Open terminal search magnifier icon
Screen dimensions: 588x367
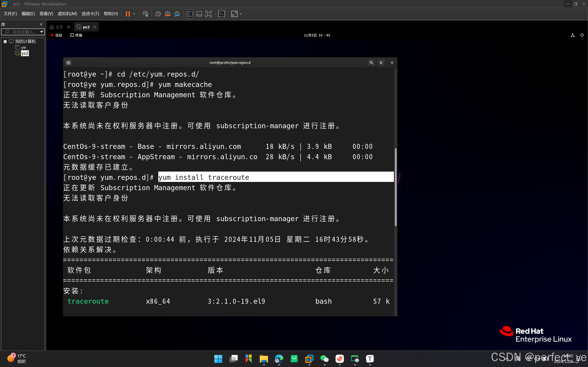tap(371, 63)
